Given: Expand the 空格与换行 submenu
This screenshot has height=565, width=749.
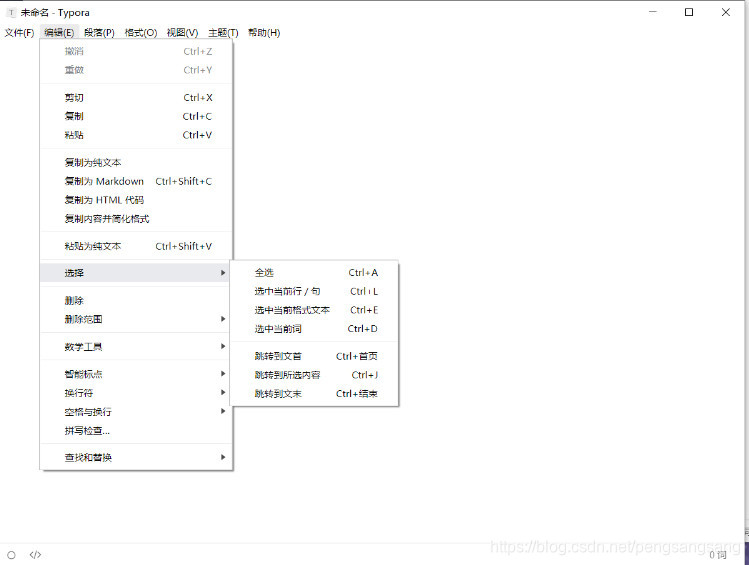Looking at the screenshot, I should (x=137, y=411).
